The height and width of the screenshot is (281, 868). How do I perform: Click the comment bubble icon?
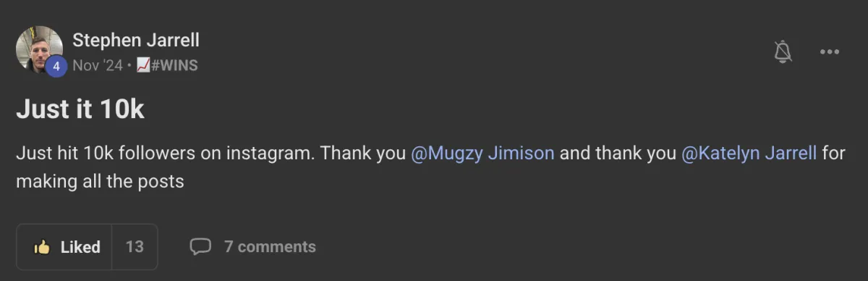click(200, 247)
